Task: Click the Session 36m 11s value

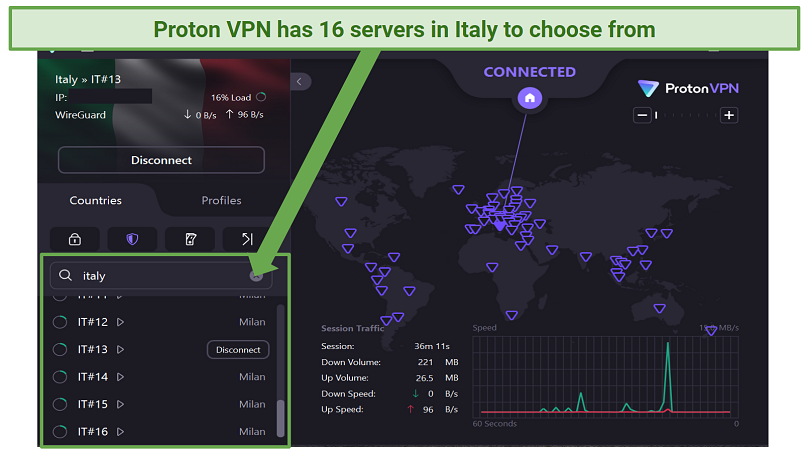Action: tap(432, 346)
